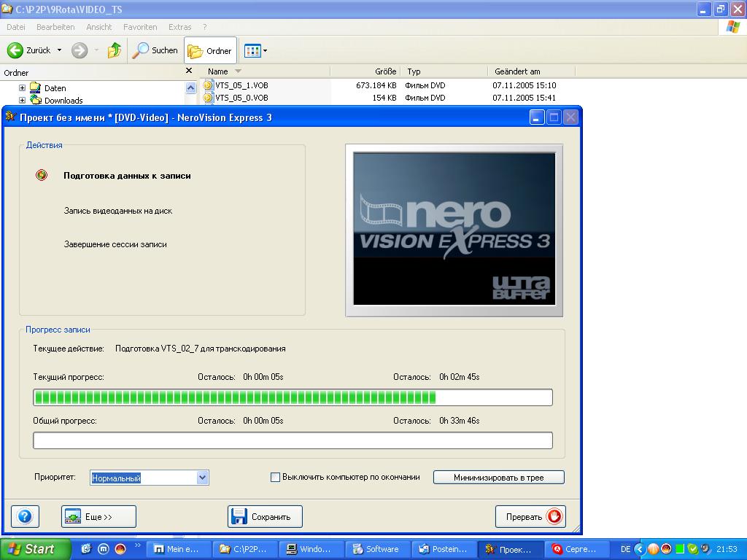Click the taskbar clock showing 21:53
747x560 pixels.
pos(727,549)
